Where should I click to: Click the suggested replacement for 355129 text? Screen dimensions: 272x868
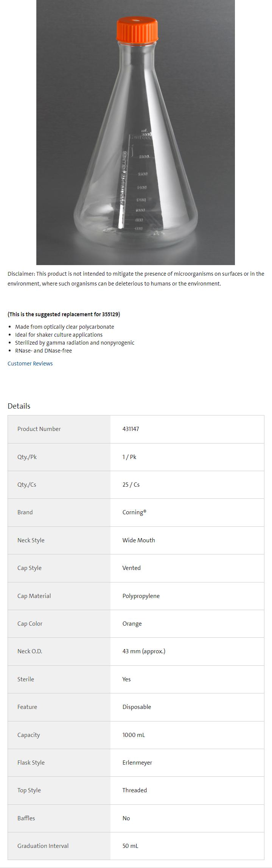tap(64, 314)
